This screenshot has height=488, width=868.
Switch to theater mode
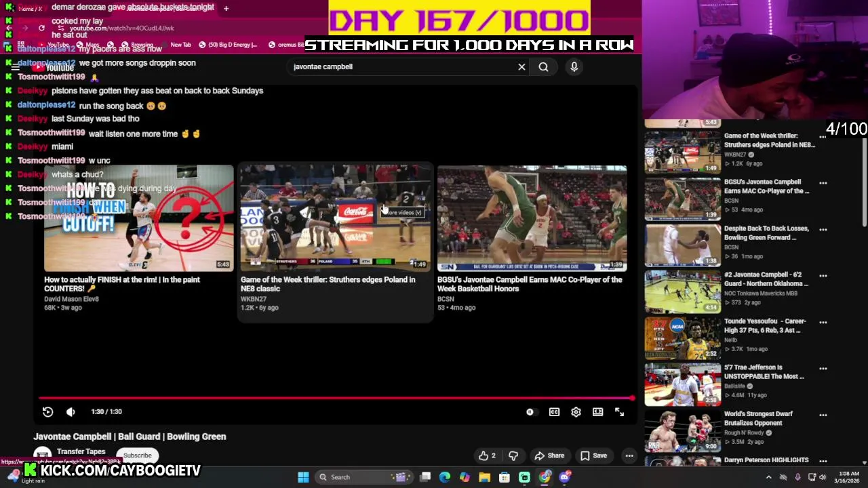[x=597, y=412]
